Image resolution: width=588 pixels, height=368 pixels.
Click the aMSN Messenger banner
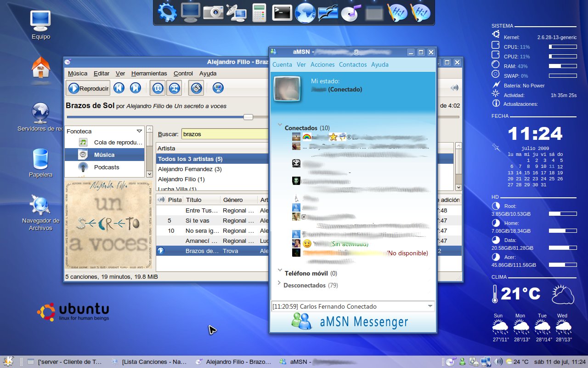click(352, 322)
